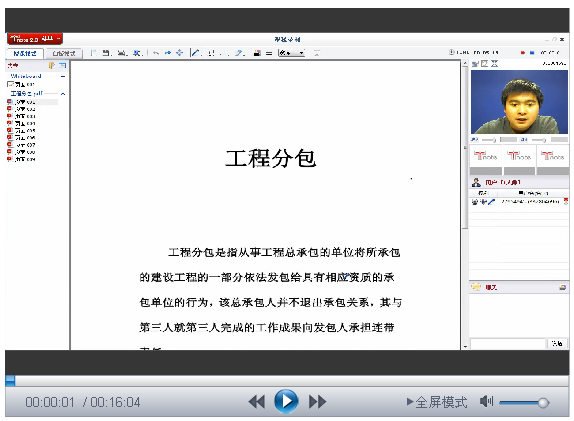
Task: Click the document scrollbar down arrow
Action: tap(465, 346)
